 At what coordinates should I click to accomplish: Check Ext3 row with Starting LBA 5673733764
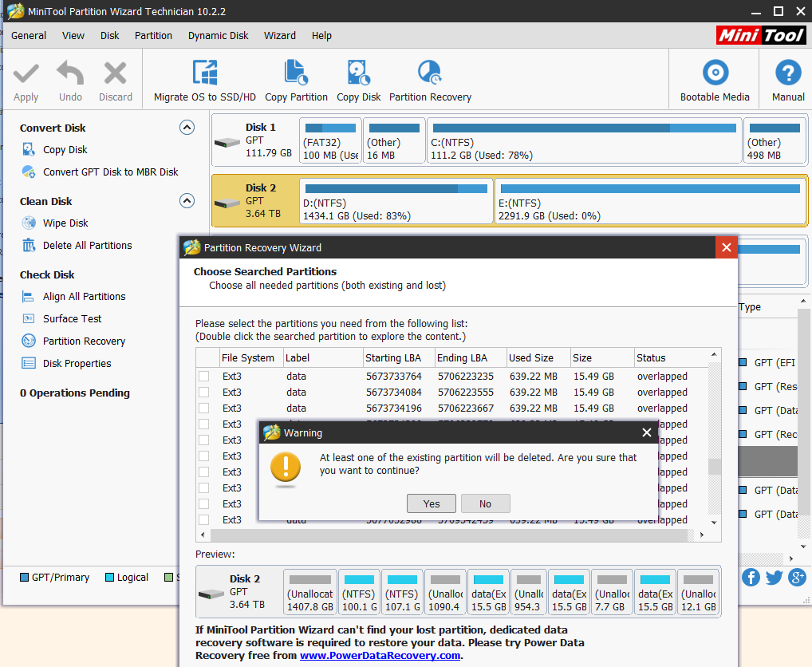tap(204, 376)
